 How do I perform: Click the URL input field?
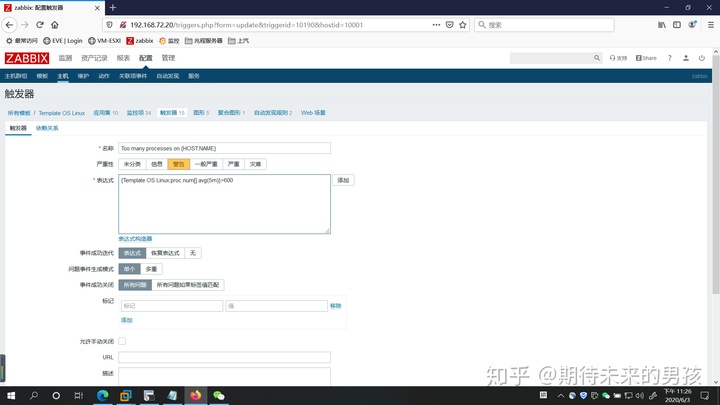pos(225,357)
